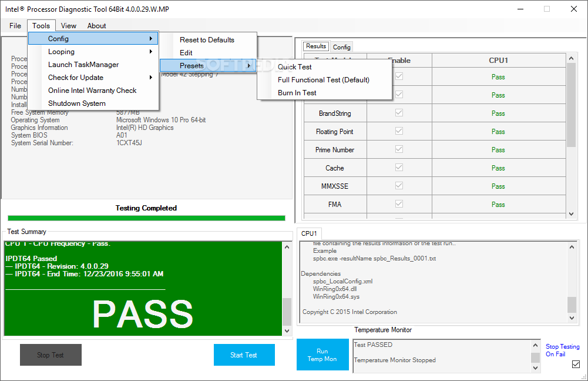Click the Start Test button
588x381 pixels.
coord(244,355)
